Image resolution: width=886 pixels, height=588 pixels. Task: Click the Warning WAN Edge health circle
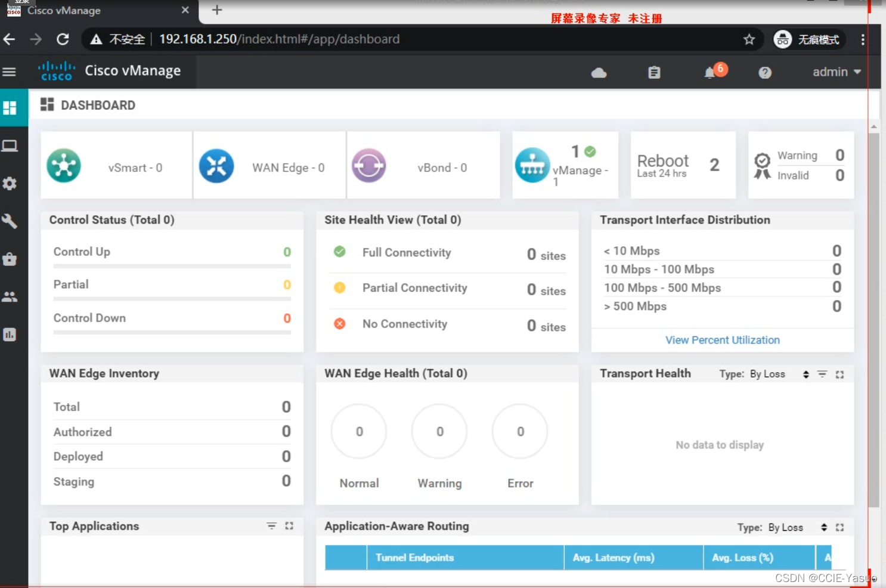point(439,431)
